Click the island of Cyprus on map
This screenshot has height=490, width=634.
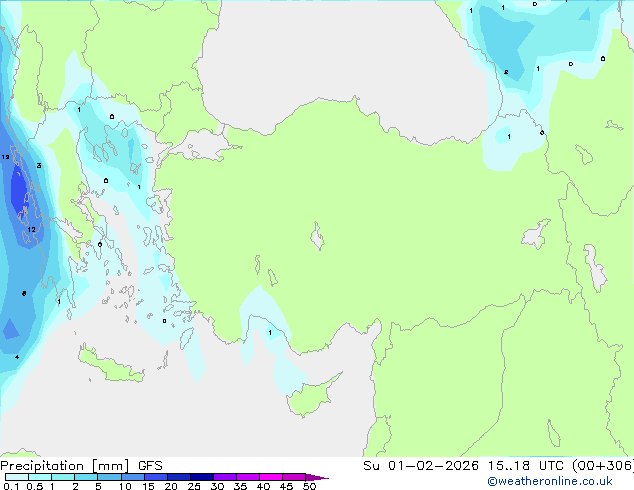click(311, 397)
